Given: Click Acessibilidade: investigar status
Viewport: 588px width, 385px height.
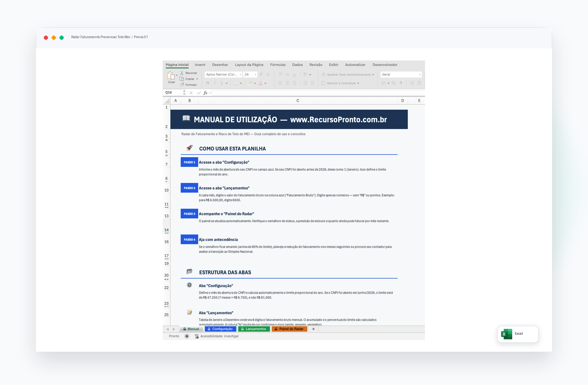Looking at the screenshot, I should [217, 336].
